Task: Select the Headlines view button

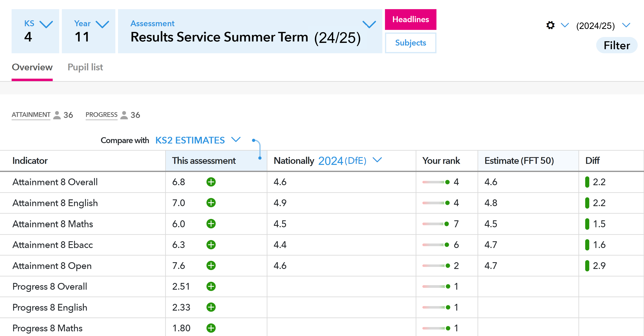Action: click(x=411, y=19)
